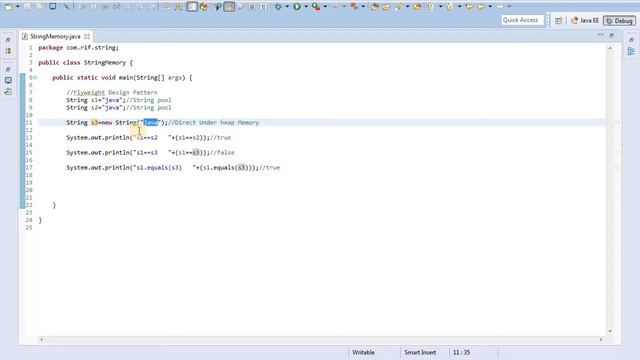The image size is (640, 360).
Task: Open the Run launch dropdown arrow
Action: (x=306, y=7)
